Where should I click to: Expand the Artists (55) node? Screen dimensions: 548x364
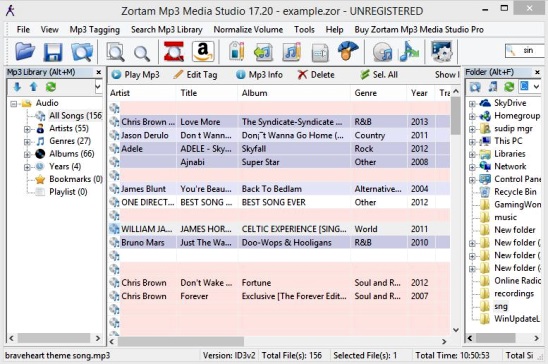[x=27, y=129]
